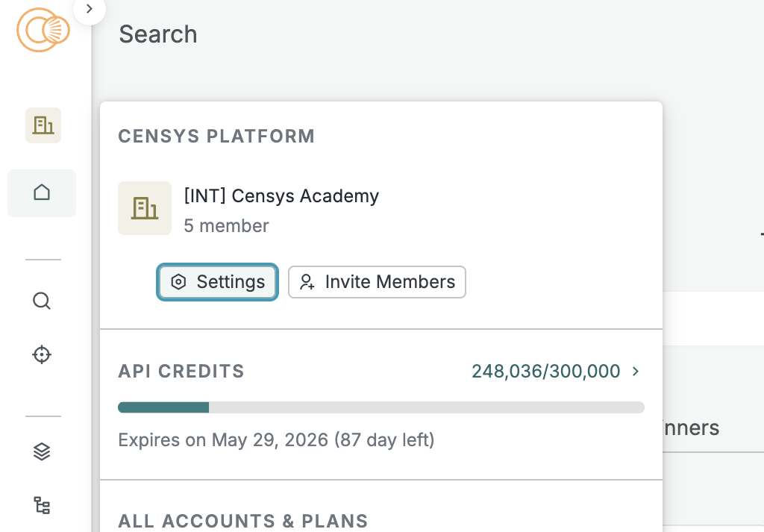
Task: Click the Censys logo
Action: point(43,30)
